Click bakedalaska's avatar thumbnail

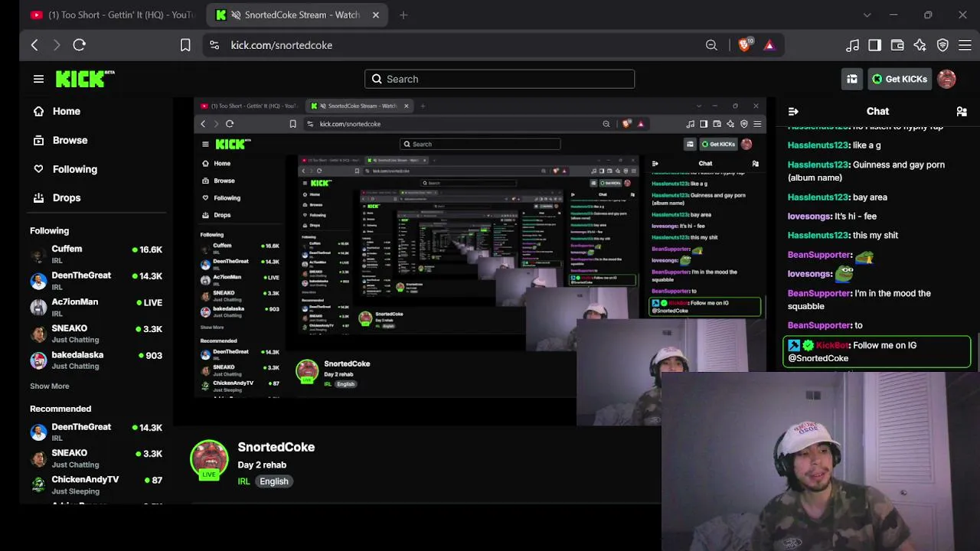point(38,360)
